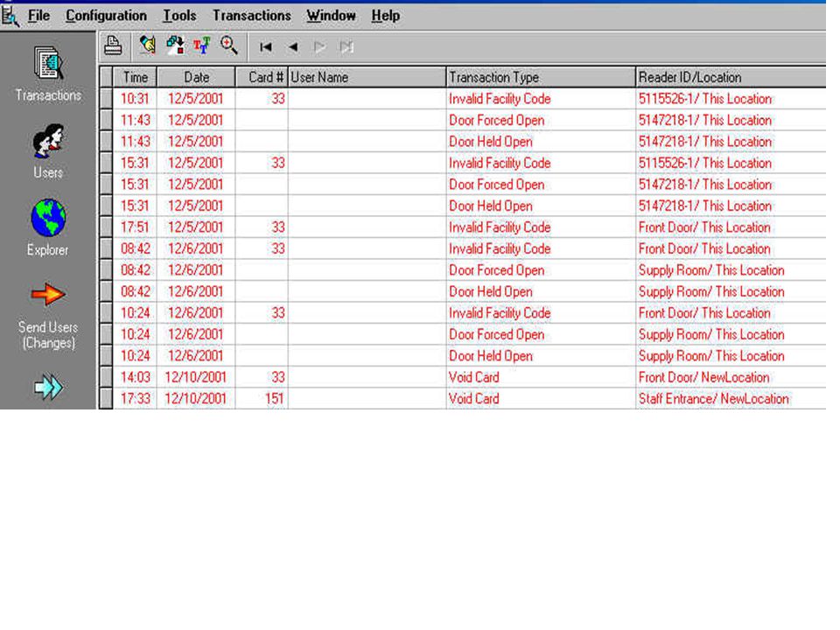The width and height of the screenshot is (840, 630).
Task: Click 'Door Held Open' in 08:42 row
Action: (491, 291)
